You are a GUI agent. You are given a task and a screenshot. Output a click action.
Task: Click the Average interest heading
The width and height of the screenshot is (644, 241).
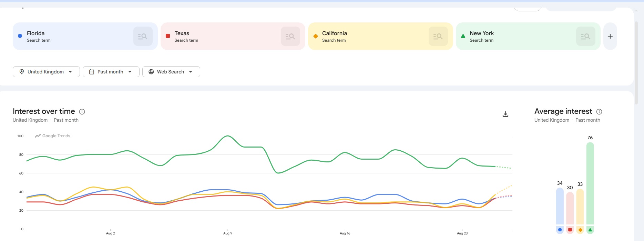563,111
